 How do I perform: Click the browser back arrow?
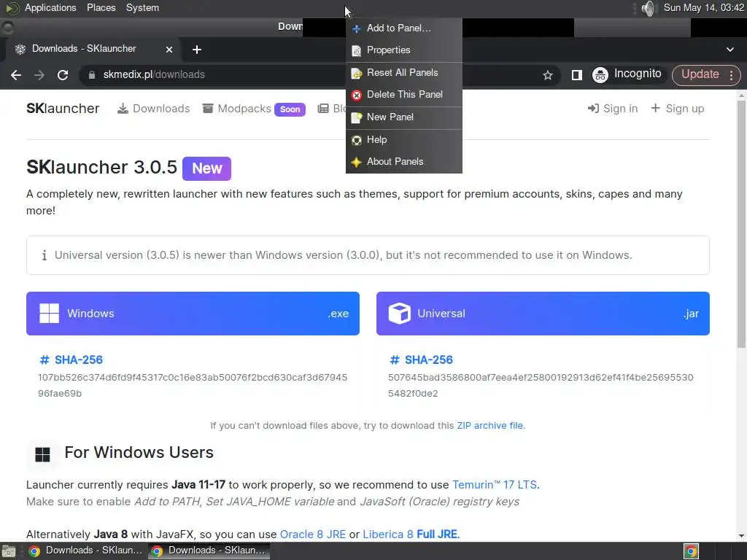[16, 75]
